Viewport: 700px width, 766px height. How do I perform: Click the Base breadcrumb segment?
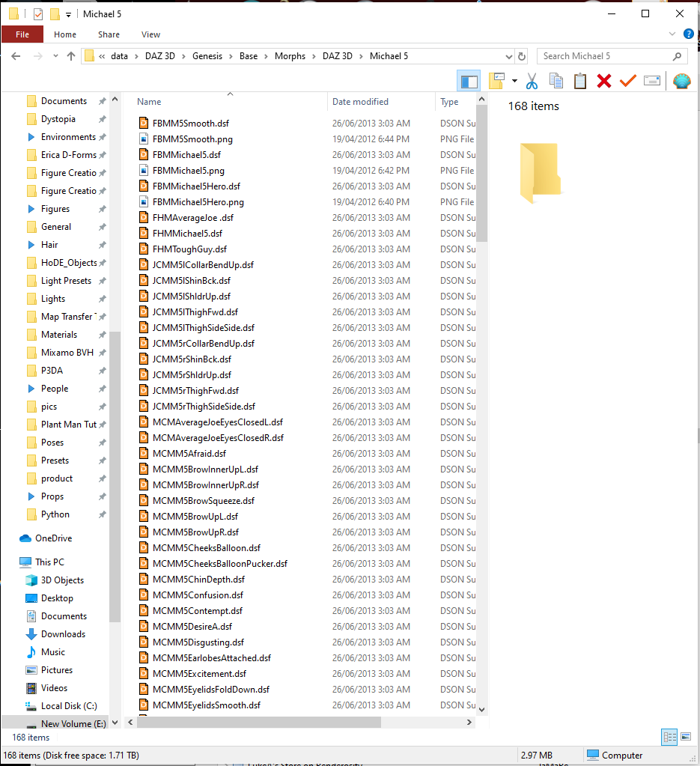pyautogui.click(x=248, y=56)
